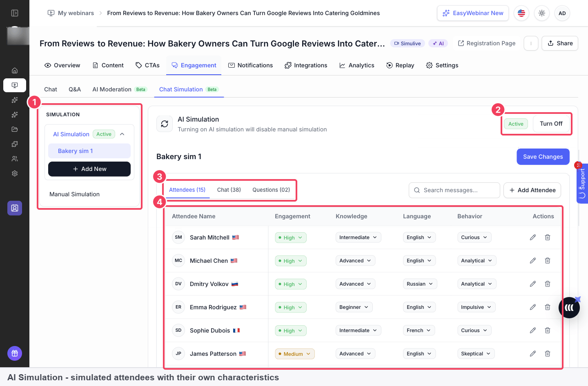This screenshot has width=588, height=386.
Task: Add a new attendee
Action: coord(532,190)
